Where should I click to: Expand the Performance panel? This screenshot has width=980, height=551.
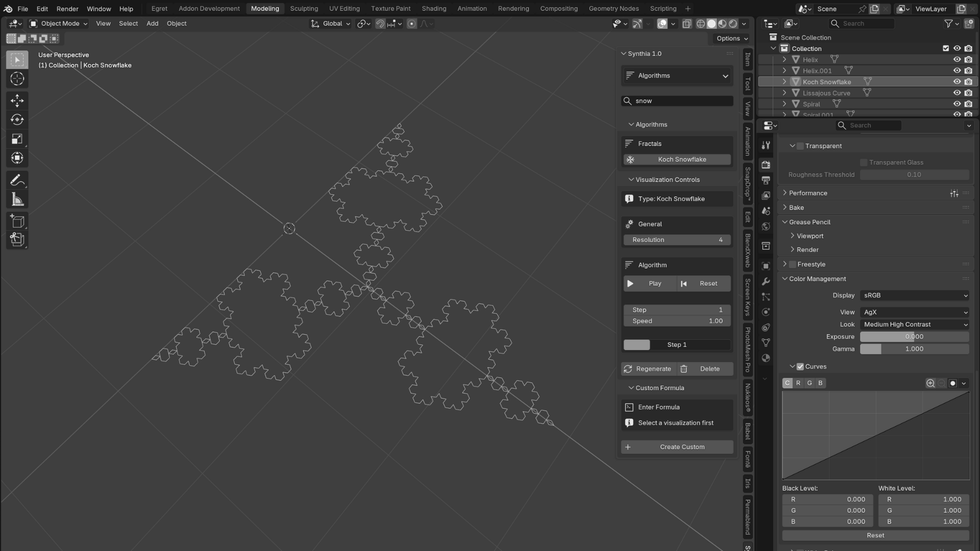pyautogui.click(x=807, y=193)
